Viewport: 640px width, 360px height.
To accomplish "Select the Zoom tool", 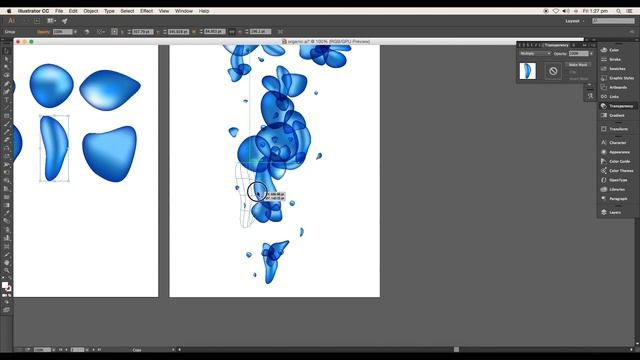I will pos(6,271).
